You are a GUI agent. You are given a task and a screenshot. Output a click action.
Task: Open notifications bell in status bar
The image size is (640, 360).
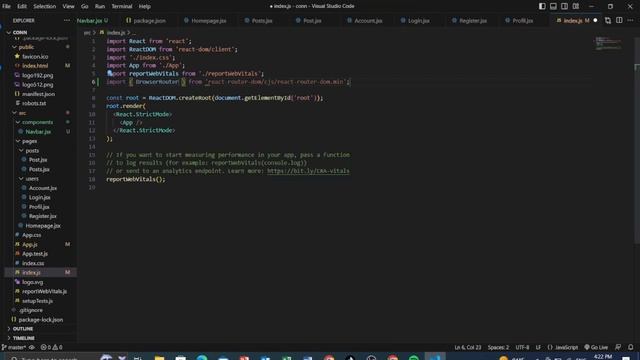click(630, 347)
